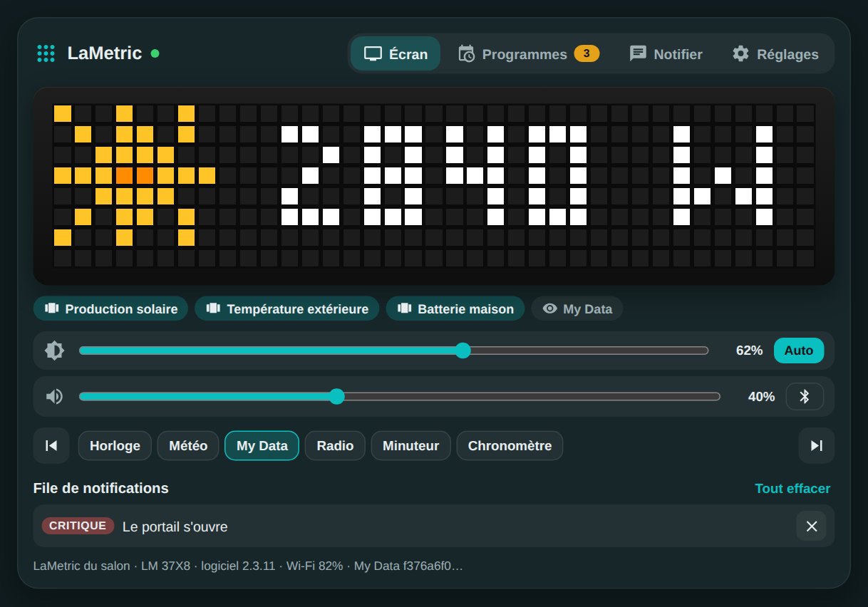The height and width of the screenshot is (607, 868).
Task: Click the brightness slider handle at 62%
Action: pos(463,351)
